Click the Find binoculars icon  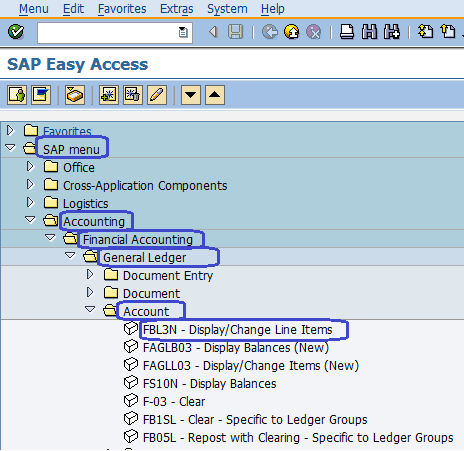coord(369,32)
